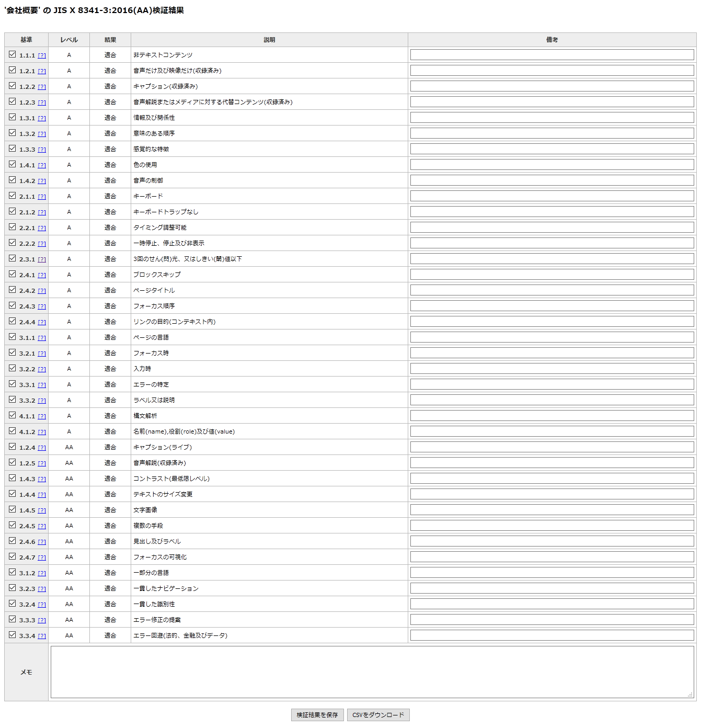This screenshot has height=728, width=701.
Task: Click the 備考 column header
Action: 552,40
